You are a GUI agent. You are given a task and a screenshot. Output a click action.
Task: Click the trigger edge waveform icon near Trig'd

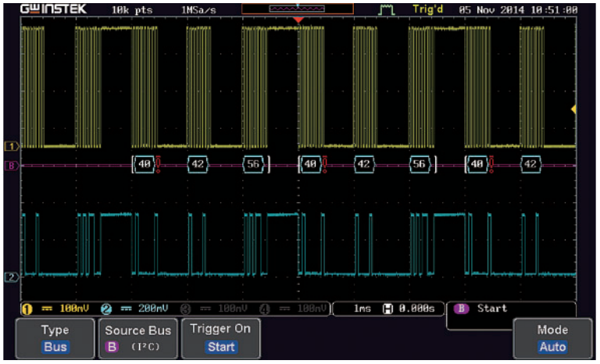tap(387, 9)
